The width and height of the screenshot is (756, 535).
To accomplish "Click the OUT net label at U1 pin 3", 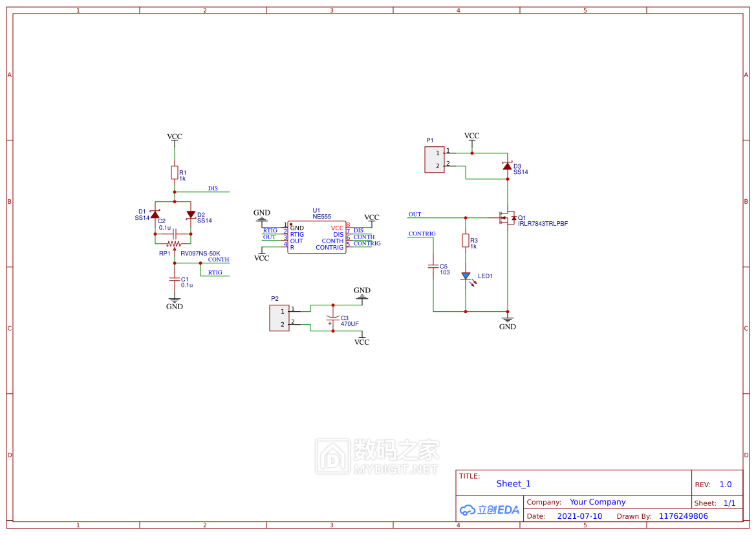I will pyautogui.click(x=269, y=237).
